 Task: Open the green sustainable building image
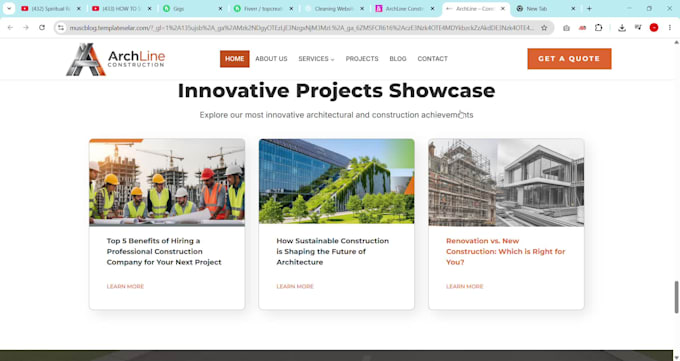point(337,181)
